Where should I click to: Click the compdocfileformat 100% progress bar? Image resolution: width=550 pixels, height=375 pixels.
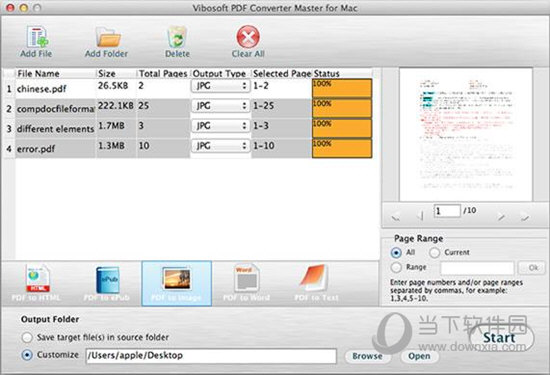[x=342, y=108]
